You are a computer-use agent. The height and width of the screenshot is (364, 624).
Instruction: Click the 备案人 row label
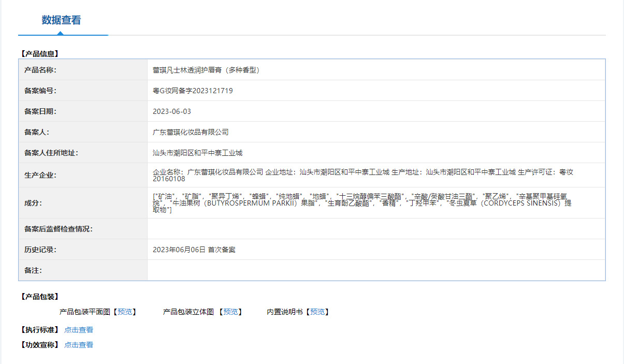(37, 132)
